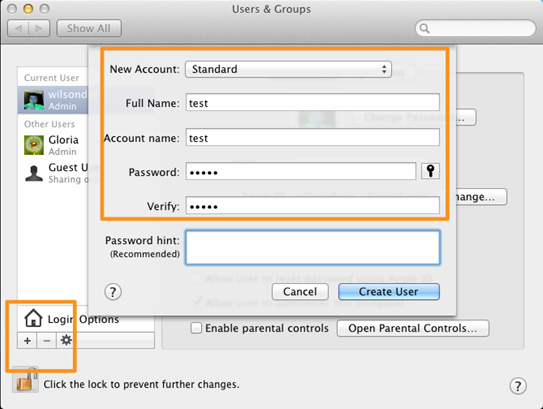The height and width of the screenshot is (409, 543).
Task: Click the Password hint text box
Action: pyautogui.click(x=313, y=248)
